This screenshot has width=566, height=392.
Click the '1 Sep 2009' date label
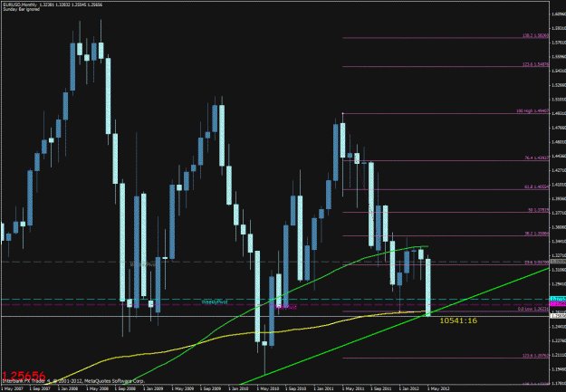click(210, 388)
